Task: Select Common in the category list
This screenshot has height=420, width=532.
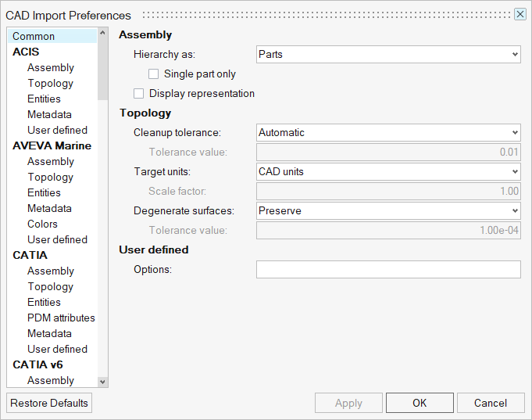Action: (34, 36)
